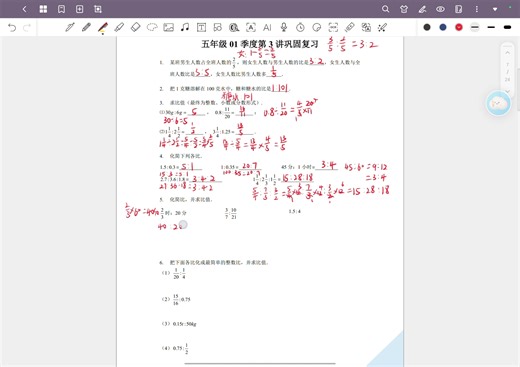Open the three-dot more options menu
This screenshot has width=520, height=367.
(x=477, y=9)
